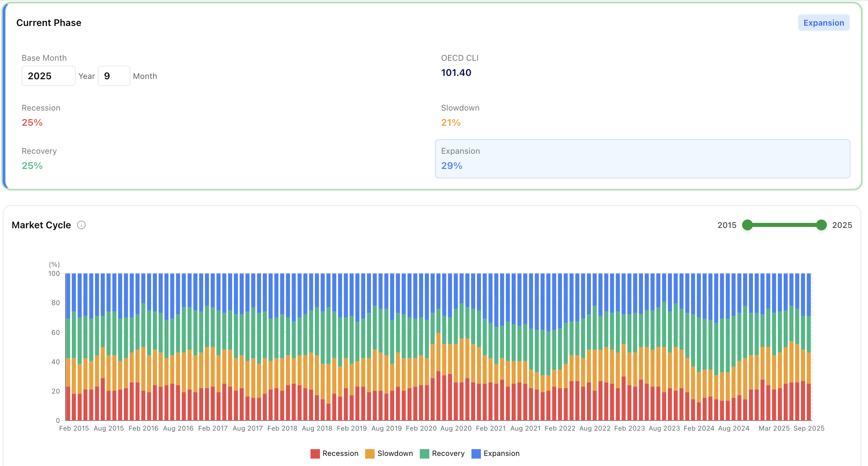Click the 2015 start slider handle

[748, 225]
